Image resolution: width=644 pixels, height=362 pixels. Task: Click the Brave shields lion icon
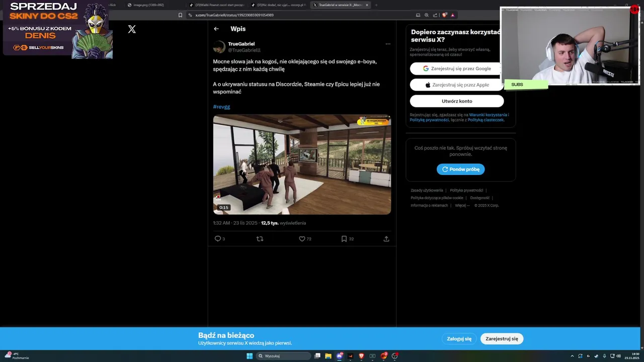(x=444, y=15)
